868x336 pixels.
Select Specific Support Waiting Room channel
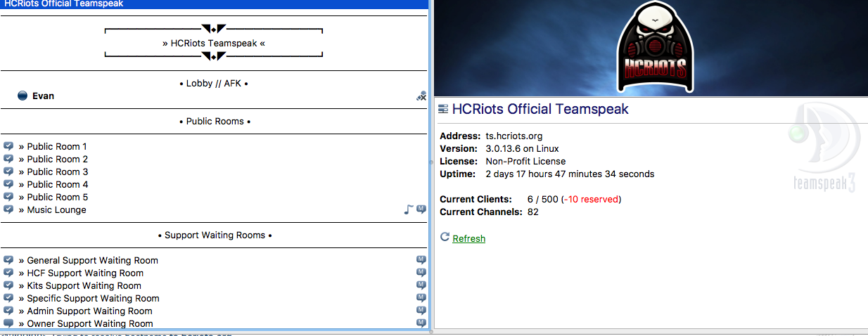coord(214,298)
